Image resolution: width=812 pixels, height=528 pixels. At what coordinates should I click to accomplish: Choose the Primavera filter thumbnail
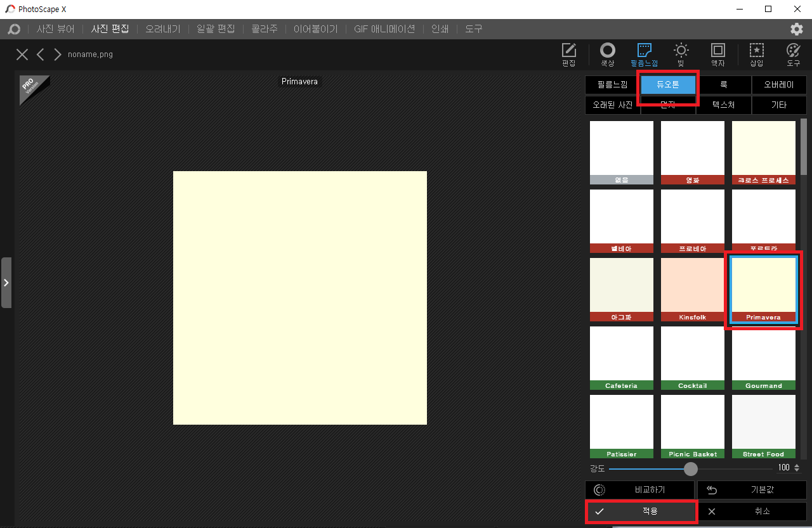pyautogui.click(x=764, y=290)
